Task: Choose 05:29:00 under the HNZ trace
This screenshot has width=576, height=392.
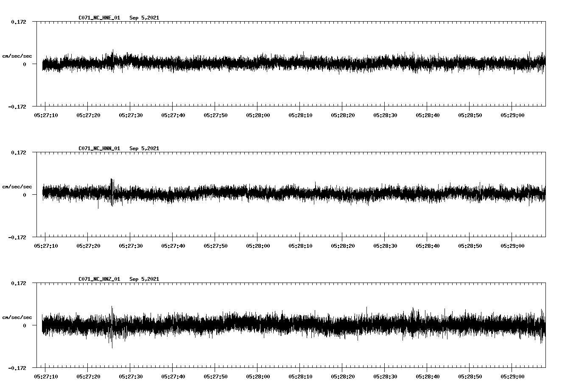Action: pyautogui.click(x=513, y=377)
